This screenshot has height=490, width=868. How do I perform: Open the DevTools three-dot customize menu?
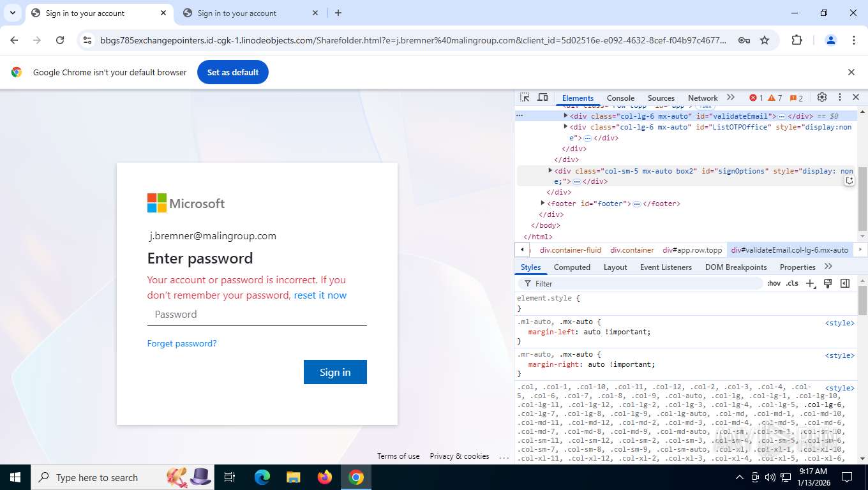pyautogui.click(x=840, y=98)
